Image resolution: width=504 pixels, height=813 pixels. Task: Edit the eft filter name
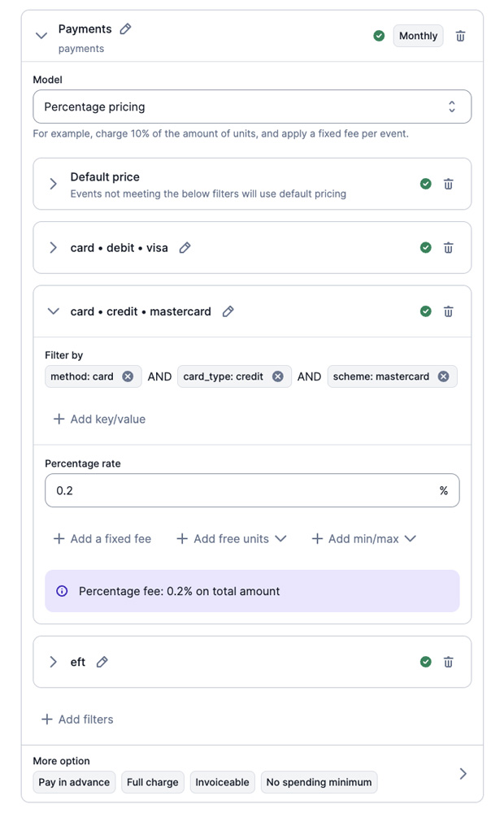pyautogui.click(x=102, y=662)
